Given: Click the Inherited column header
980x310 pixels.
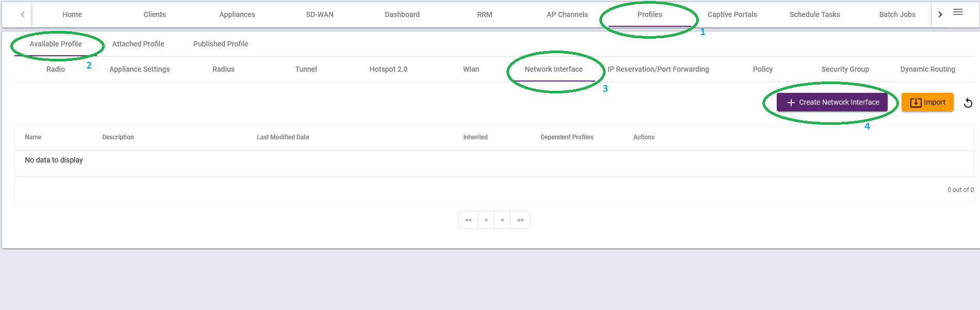Looking at the screenshot, I should (476, 137).
